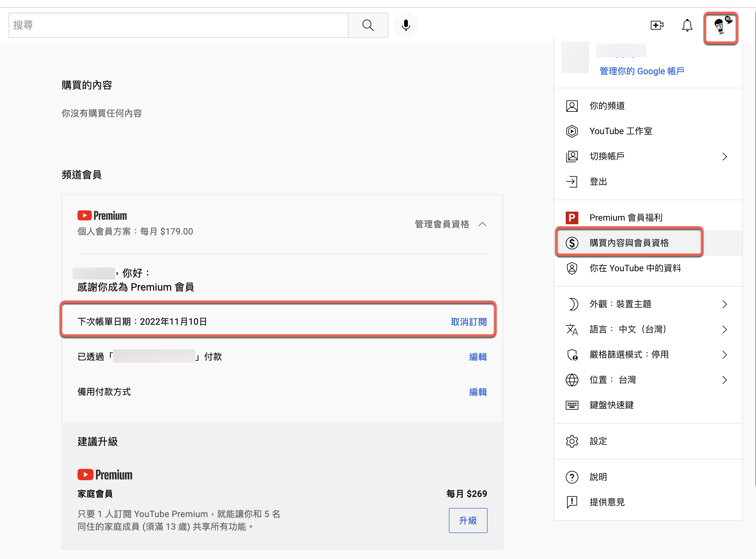Click into the 搜尋 search field
The width and height of the screenshot is (756, 559).
tap(178, 26)
